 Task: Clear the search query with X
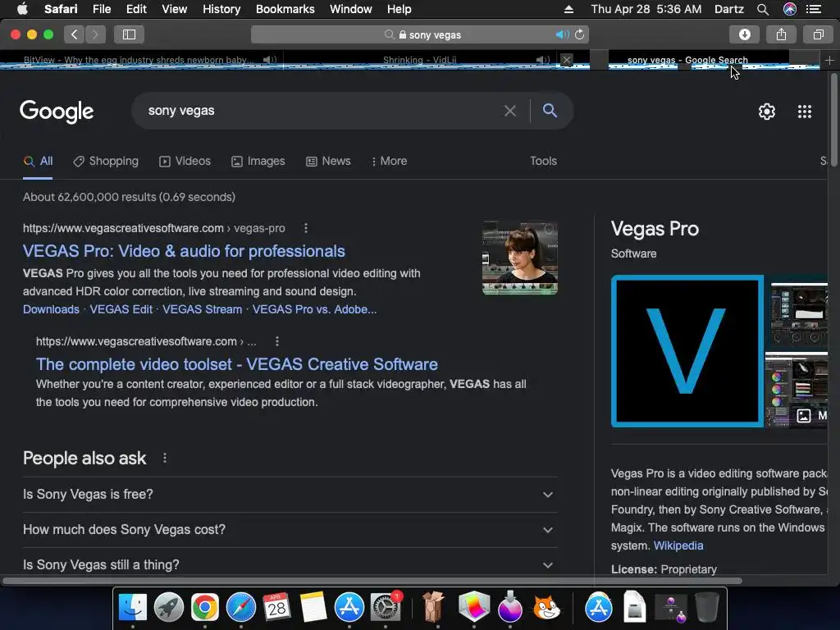coord(510,111)
